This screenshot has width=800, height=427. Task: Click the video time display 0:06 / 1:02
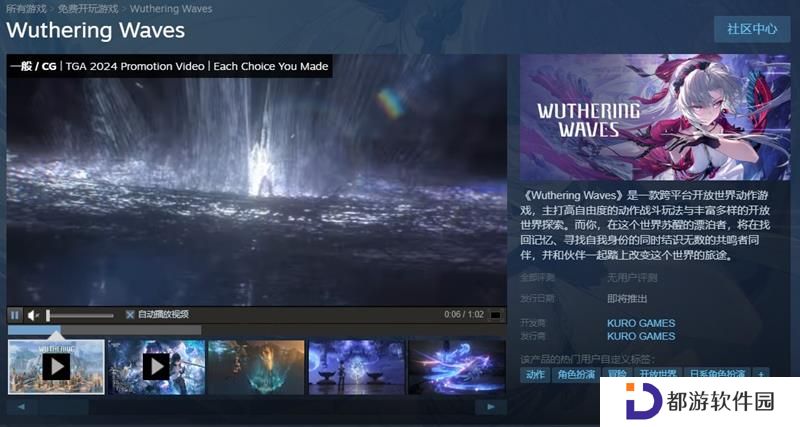coord(464,315)
